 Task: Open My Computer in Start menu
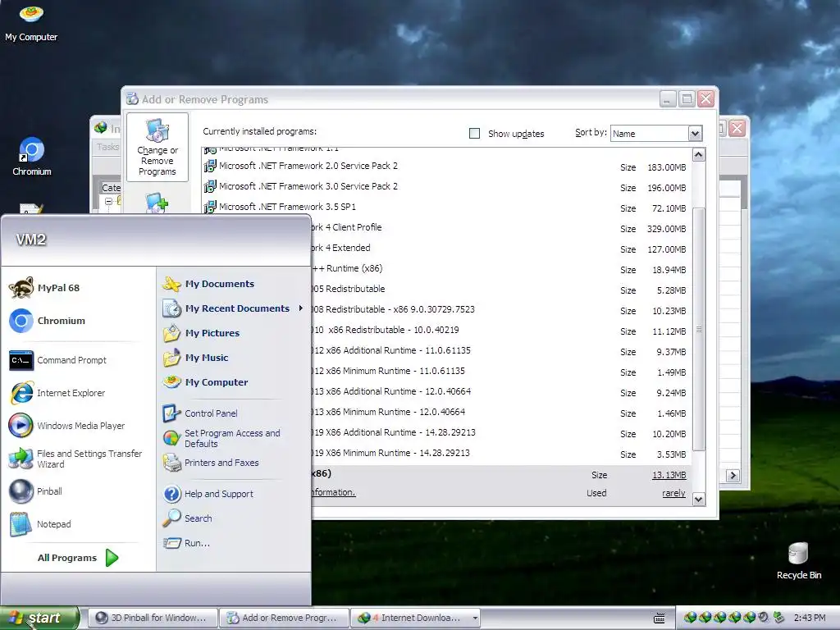click(x=205, y=382)
